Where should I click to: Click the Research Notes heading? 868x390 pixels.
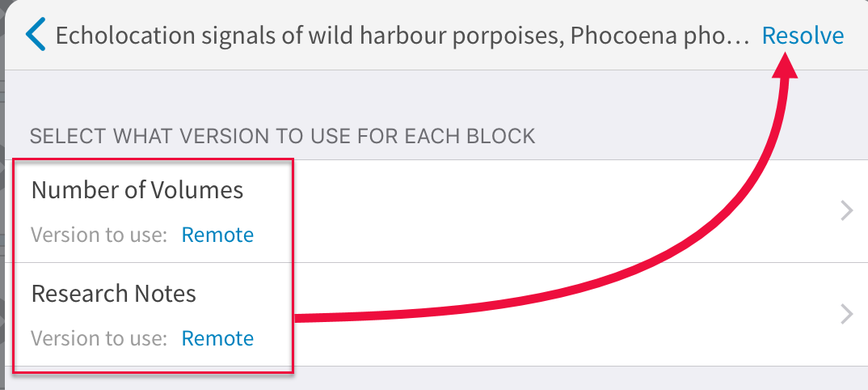coord(113,293)
